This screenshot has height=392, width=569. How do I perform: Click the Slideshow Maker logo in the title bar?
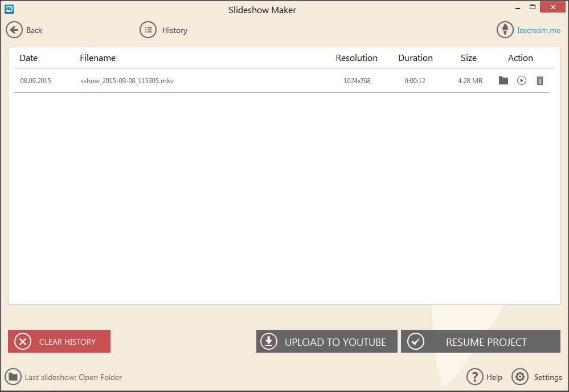pyautogui.click(x=8, y=9)
